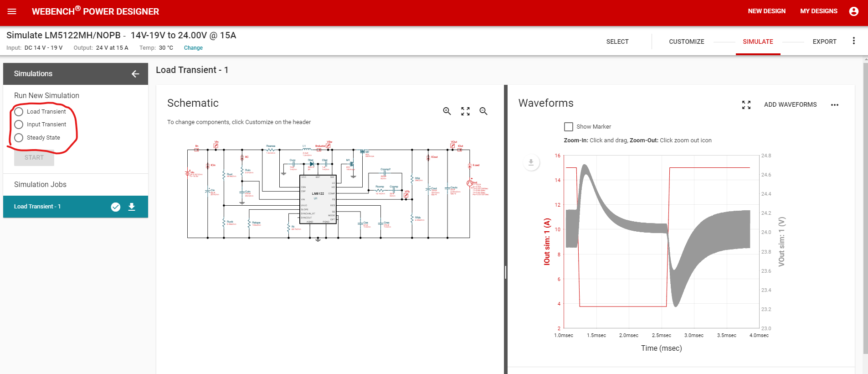Image resolution: width=868 pixels, height=374 pixels.
Task: Open the Waveforms more options menu
Action: (835, 105)
